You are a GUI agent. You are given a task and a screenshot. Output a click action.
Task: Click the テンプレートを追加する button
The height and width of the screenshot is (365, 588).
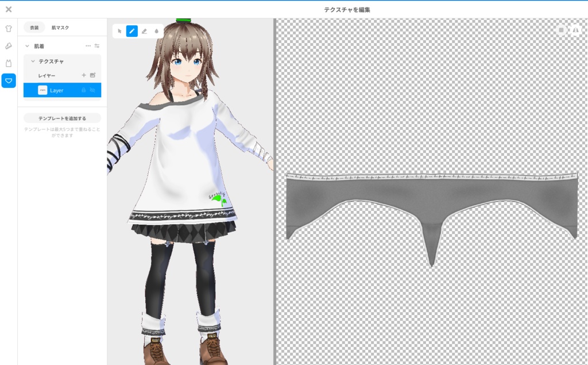click(62, 118)
